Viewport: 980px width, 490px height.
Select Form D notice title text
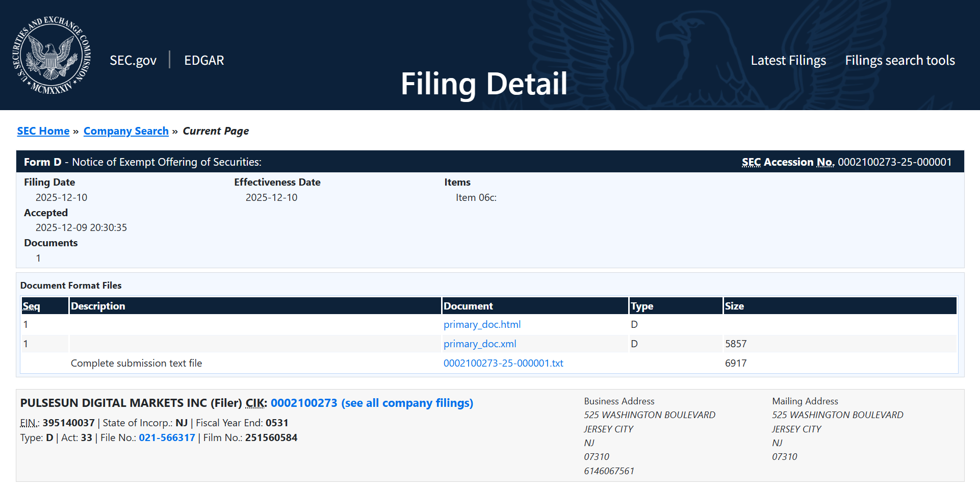click(x=143, y=162)
